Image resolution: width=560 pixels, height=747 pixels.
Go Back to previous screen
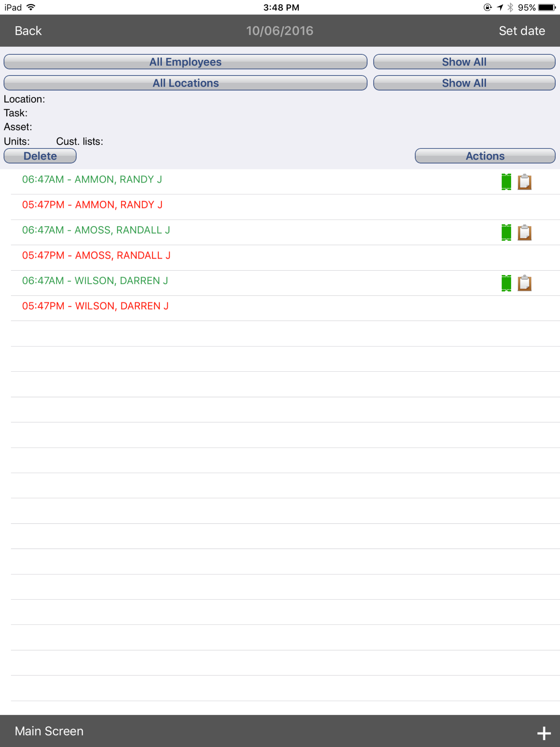point(28,31)
